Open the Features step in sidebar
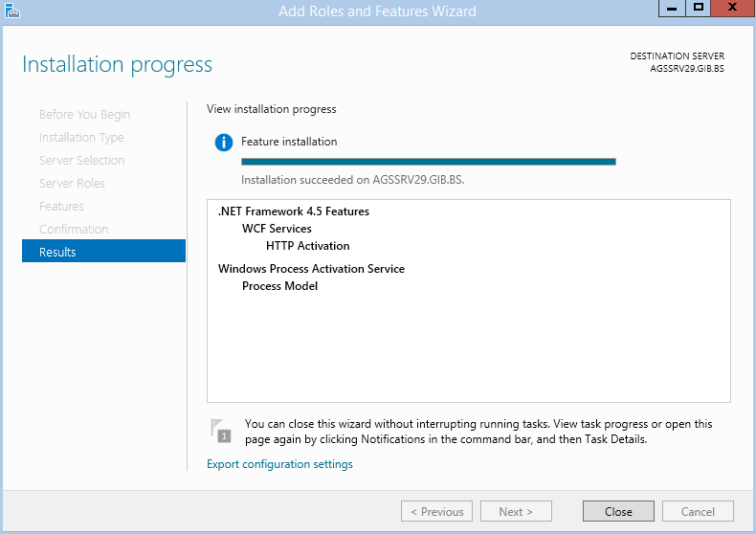 (61, 207)
